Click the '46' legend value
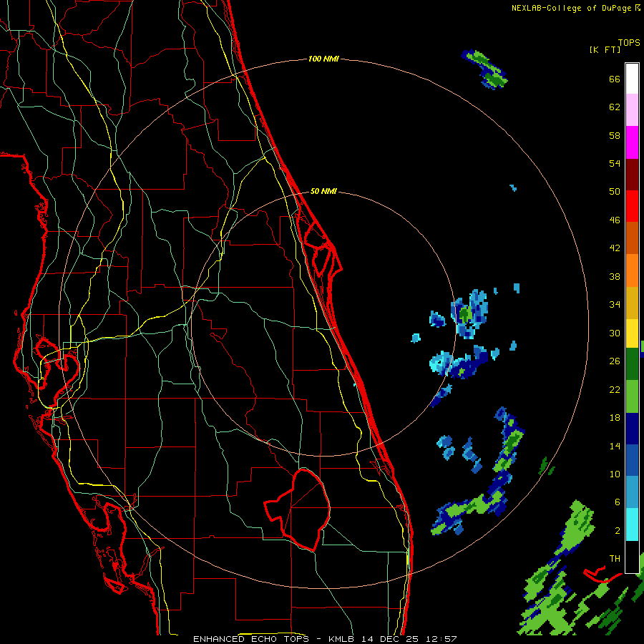The image size is (644, 644). [615, 220]
